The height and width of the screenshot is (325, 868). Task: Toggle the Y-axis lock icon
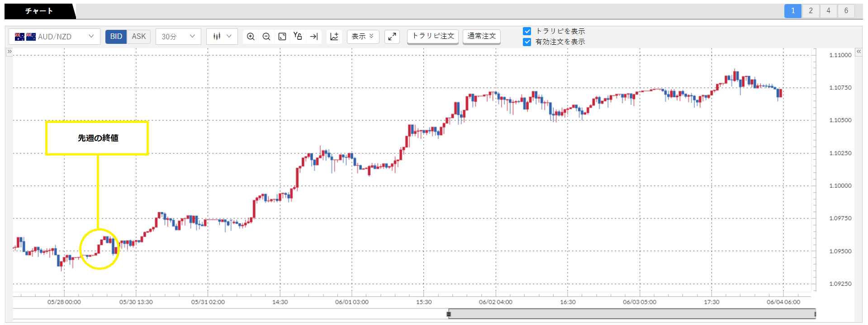(x=298, y=36)
